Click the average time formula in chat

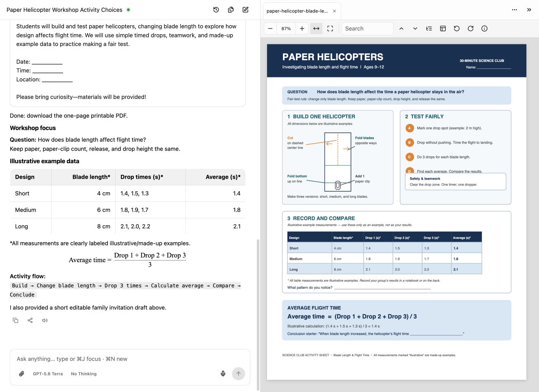[127, 260]
